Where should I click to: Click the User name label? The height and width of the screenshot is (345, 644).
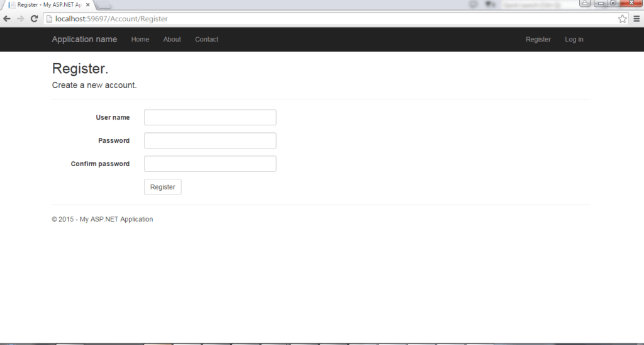pyautogui.click(x=113, y=118)
